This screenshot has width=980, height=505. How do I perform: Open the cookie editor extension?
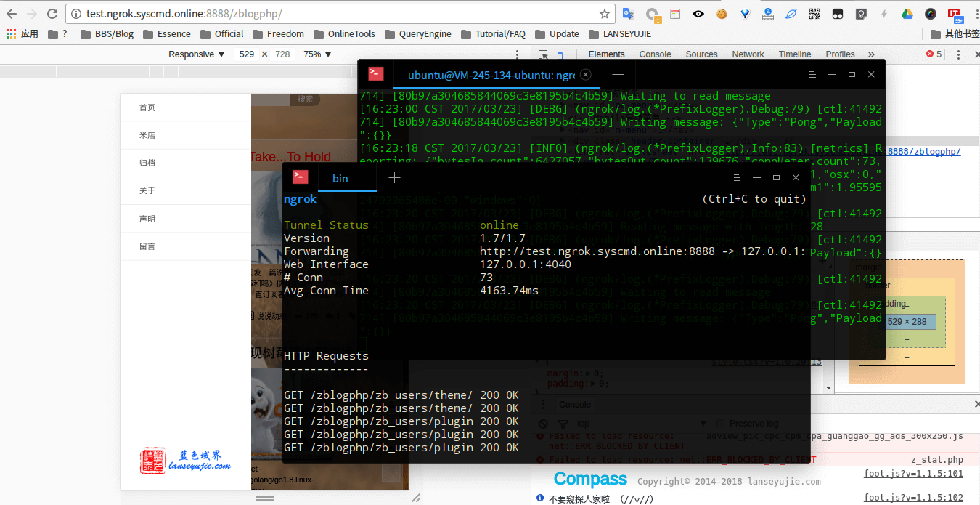722,14
